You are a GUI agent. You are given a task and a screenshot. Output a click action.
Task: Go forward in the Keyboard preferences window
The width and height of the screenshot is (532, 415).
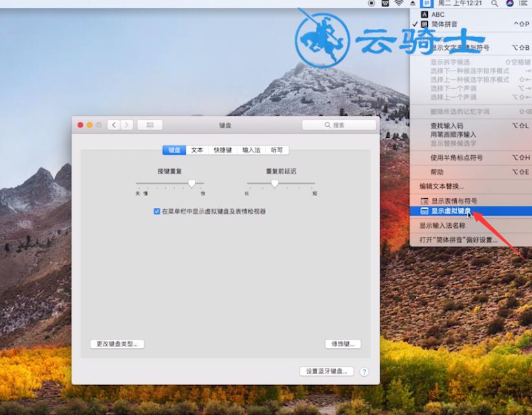[x=127, y=125]
